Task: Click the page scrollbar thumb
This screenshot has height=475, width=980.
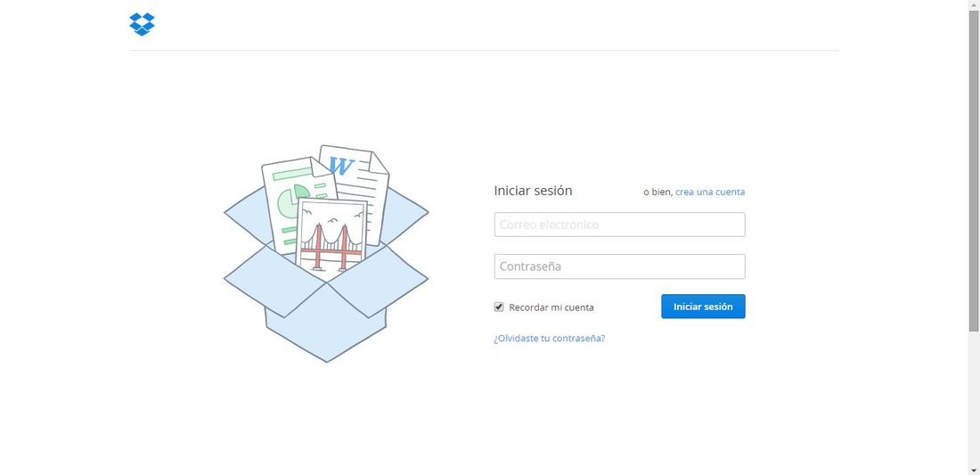Action: [x=975, y=172]
